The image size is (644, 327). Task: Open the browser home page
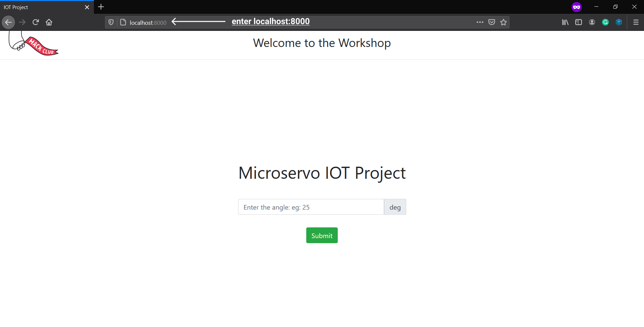[x=49, y=22]
